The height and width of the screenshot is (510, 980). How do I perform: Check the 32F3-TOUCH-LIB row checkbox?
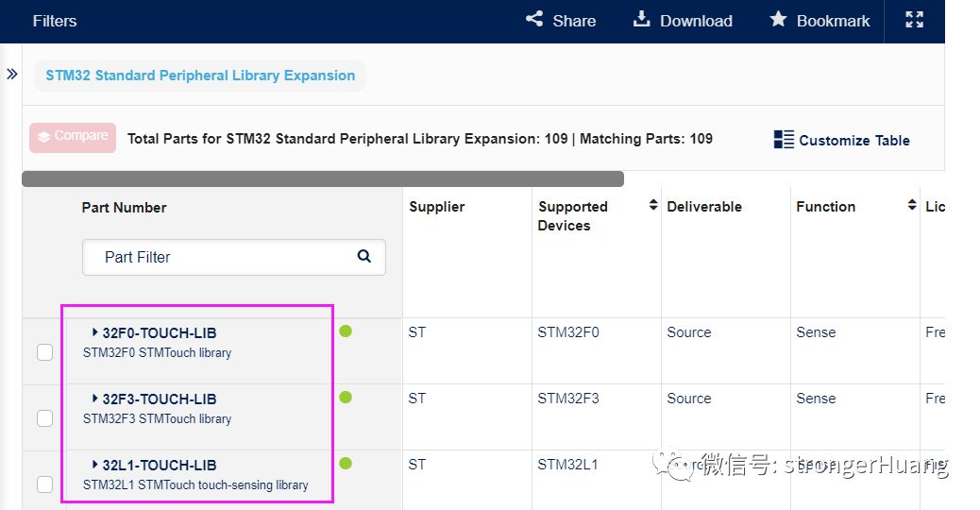[x=45, y=418]
